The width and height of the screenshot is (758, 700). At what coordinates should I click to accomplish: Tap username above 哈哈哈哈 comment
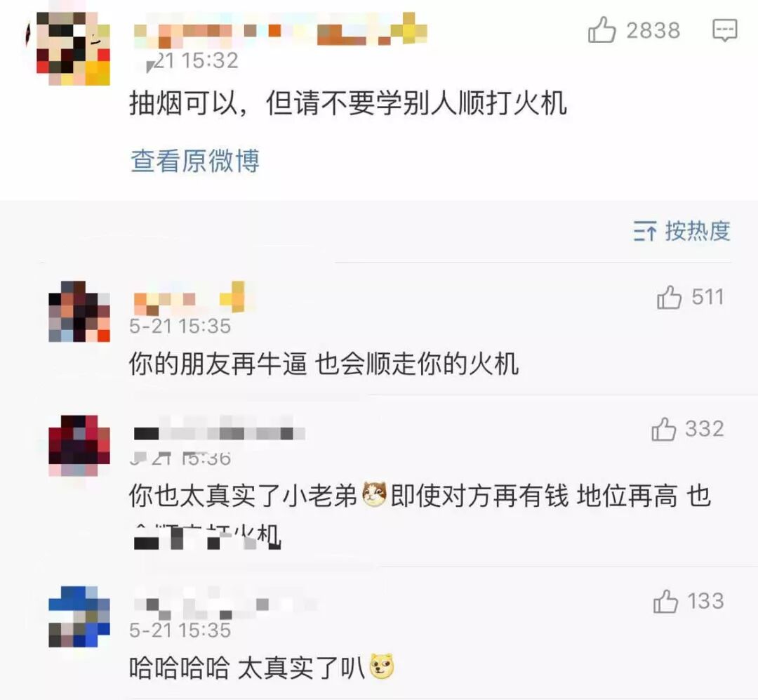[x=225, y=604]
